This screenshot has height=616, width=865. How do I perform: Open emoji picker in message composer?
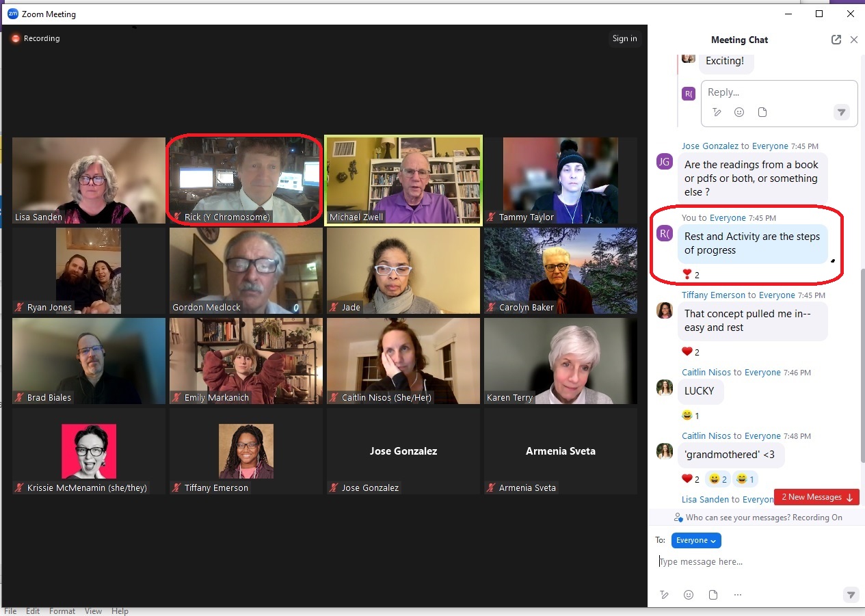pyautogui.click(x=689, y=595)
